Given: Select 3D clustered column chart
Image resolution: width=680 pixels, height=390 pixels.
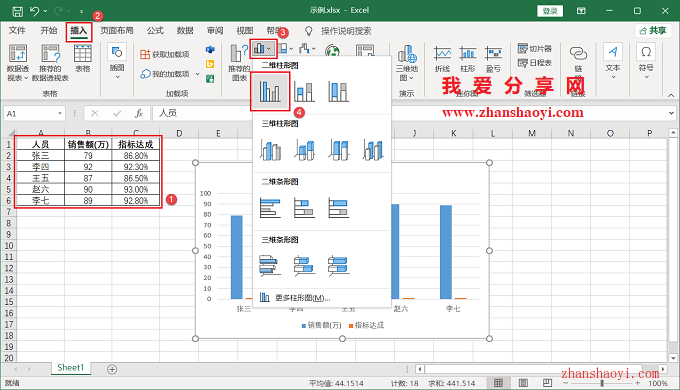Looking at the screenshot, I should coord(270,150).
